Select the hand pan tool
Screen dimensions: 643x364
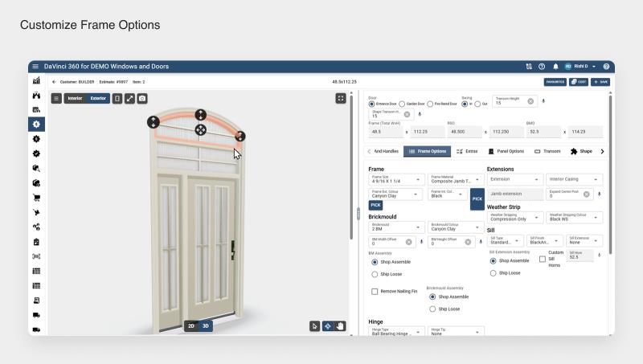[x=340, y=326]
